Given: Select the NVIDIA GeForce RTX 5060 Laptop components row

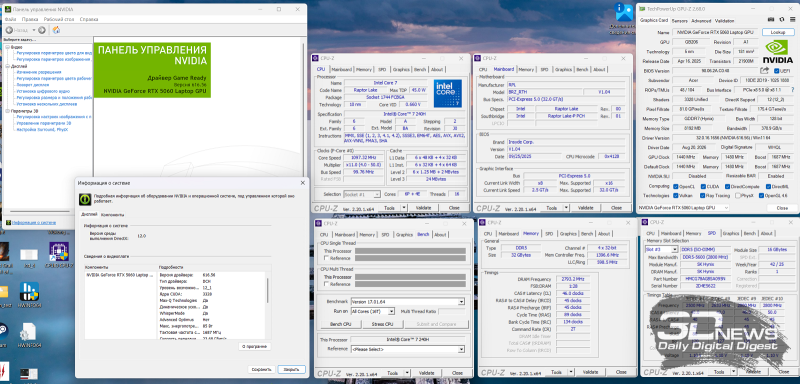Looking at the screenshot, I should 119,275.
